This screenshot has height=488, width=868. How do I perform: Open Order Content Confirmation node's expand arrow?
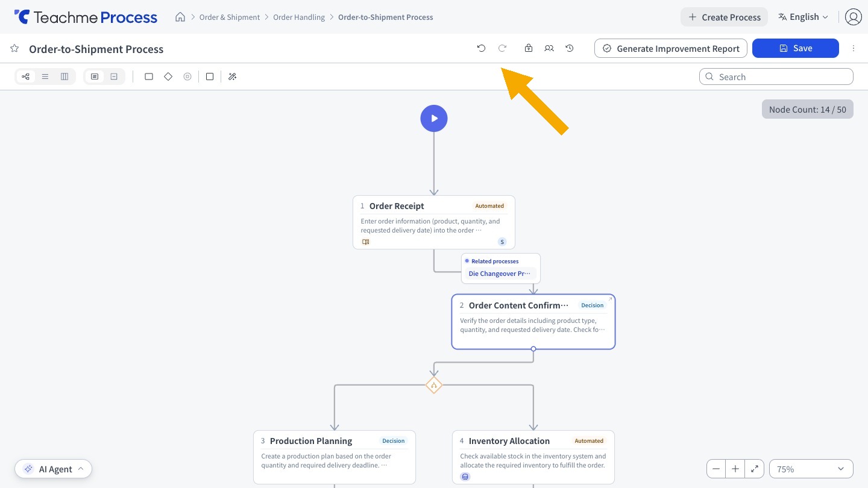pos(610,299)
